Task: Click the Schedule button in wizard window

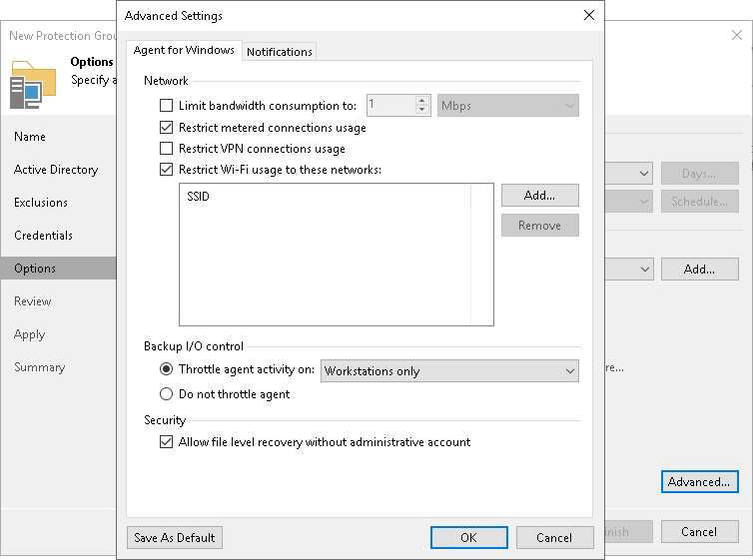Action: point(700,202)
